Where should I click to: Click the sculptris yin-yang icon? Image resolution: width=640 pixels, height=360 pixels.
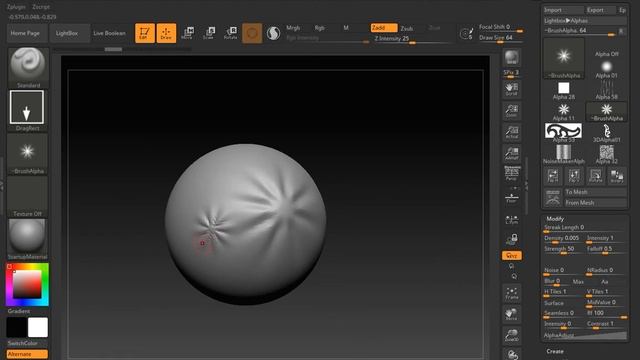pos(273,33)
